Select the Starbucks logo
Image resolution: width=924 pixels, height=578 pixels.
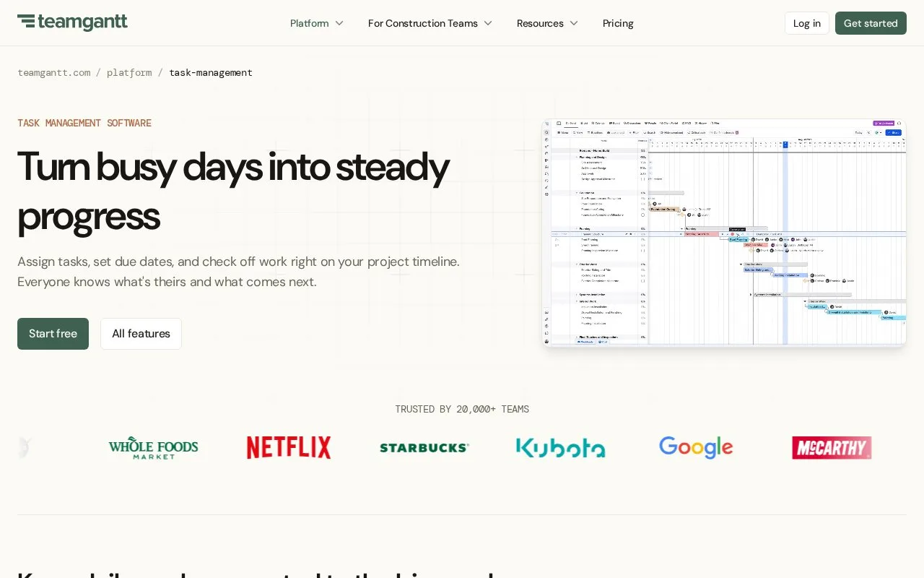pyautogui.click(x=424, y=448)
